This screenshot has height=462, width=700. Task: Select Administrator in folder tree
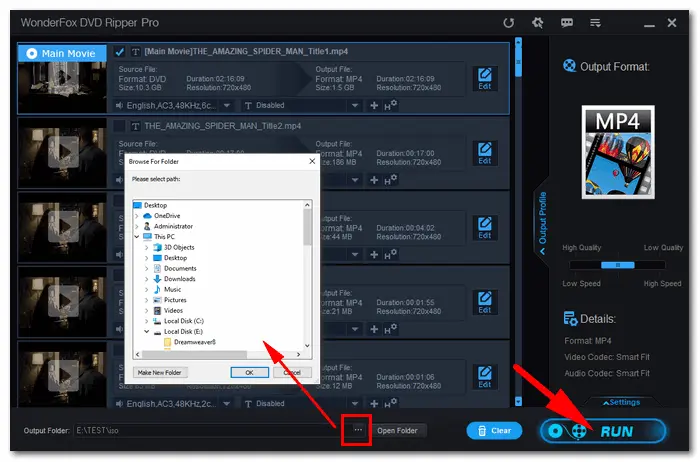click(173, 227)
